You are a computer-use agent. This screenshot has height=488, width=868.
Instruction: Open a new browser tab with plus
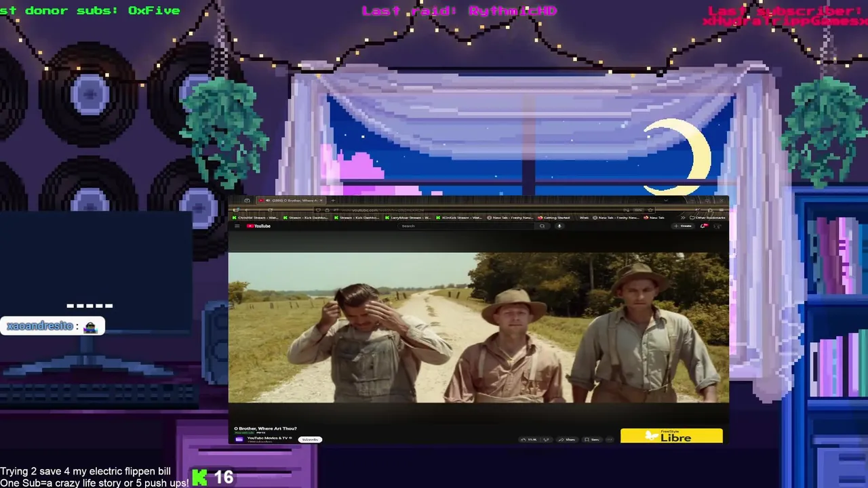(x=333, y=201)
